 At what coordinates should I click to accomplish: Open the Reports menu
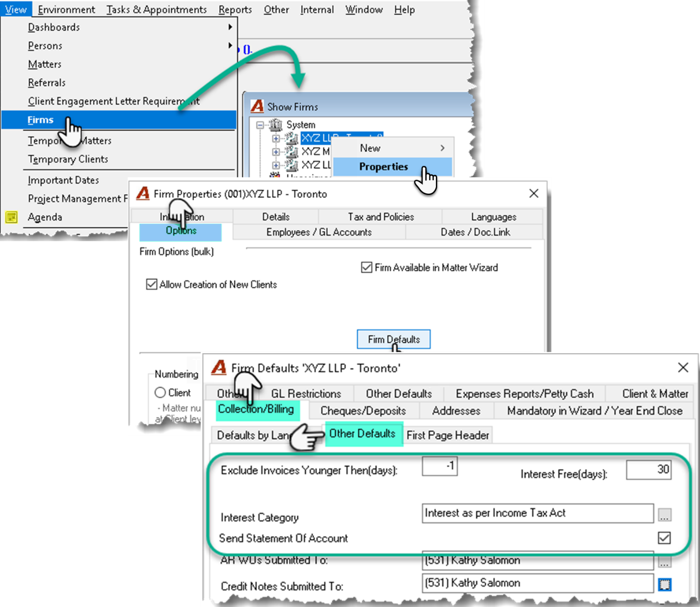235,9
